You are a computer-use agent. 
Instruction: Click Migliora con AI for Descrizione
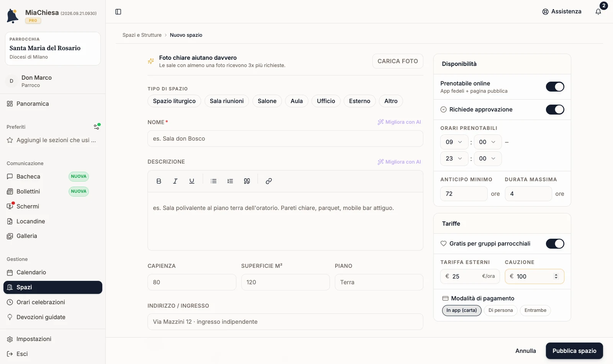399,162
